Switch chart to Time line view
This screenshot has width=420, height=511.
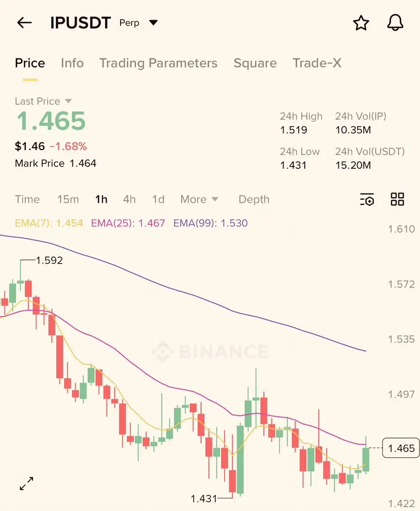point(27,199)
